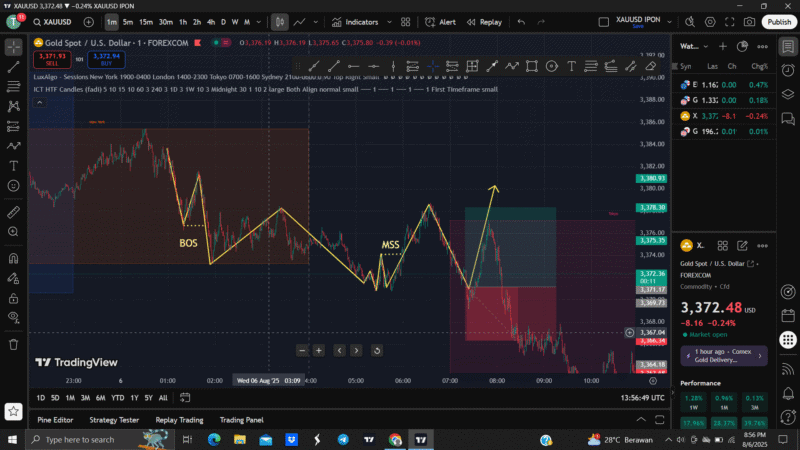The width and height of the screenshot is (800, 450).
Task: Click the Publish button
Action: tap(778, 22)
